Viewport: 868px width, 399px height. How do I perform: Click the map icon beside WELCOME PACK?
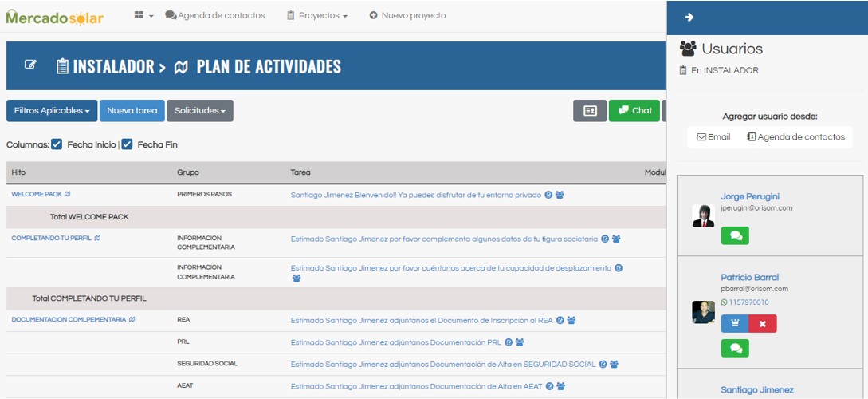point(68,194)
